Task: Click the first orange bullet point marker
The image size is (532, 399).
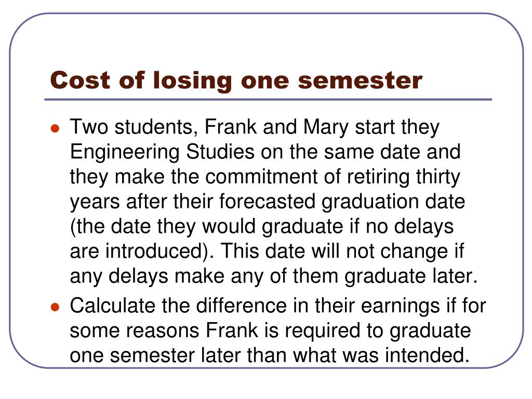Action: [x=55, y=129]
